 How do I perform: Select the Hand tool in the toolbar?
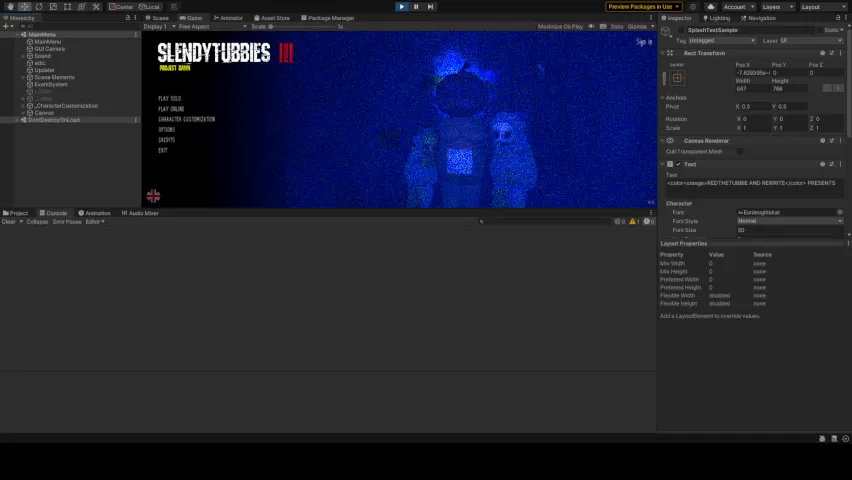[10, 7]
